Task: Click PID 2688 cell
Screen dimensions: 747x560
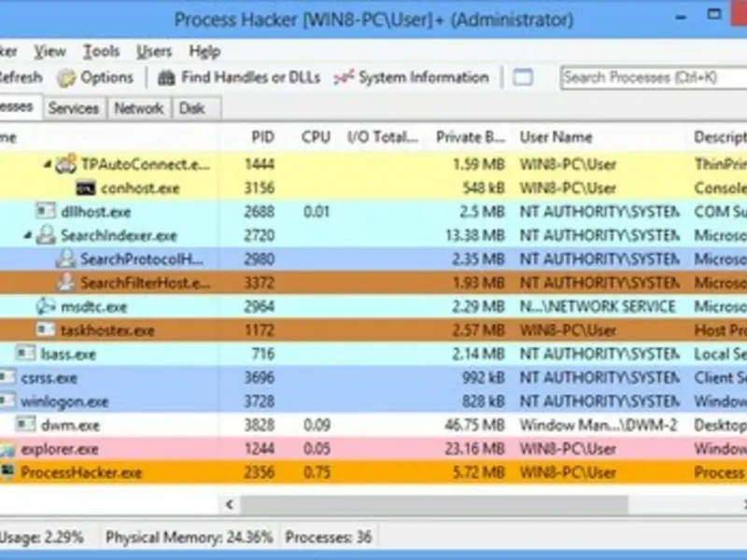Action: 260,212
